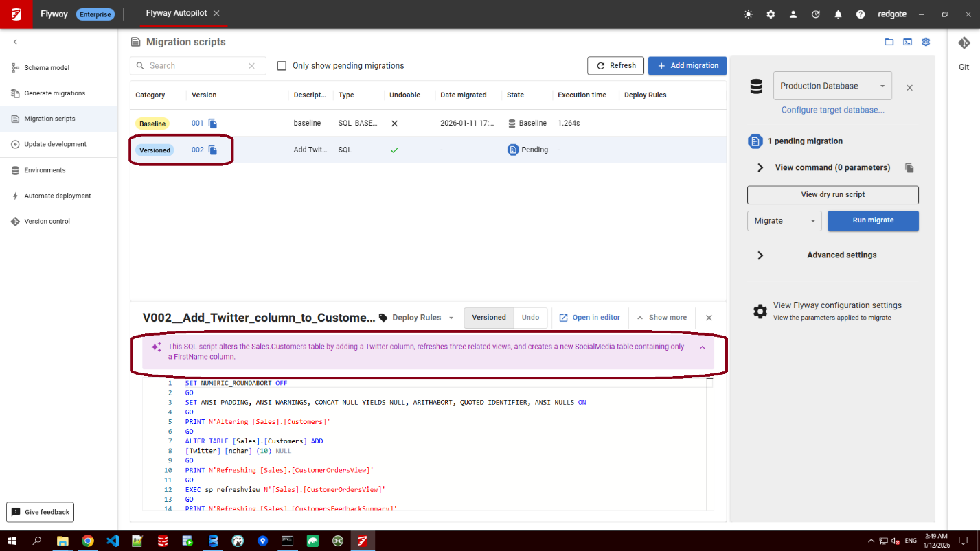This screenshot has width=980, height=551.
Task: Copy version 001 script name icon
Action: tap(213, 124)
